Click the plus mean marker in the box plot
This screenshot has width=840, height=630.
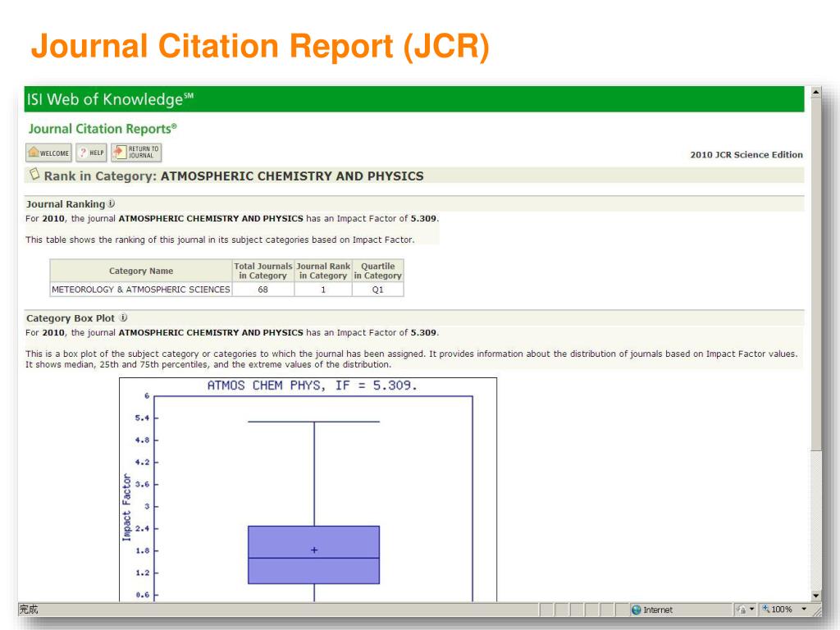pyautogui.click(x=314, y=550)
